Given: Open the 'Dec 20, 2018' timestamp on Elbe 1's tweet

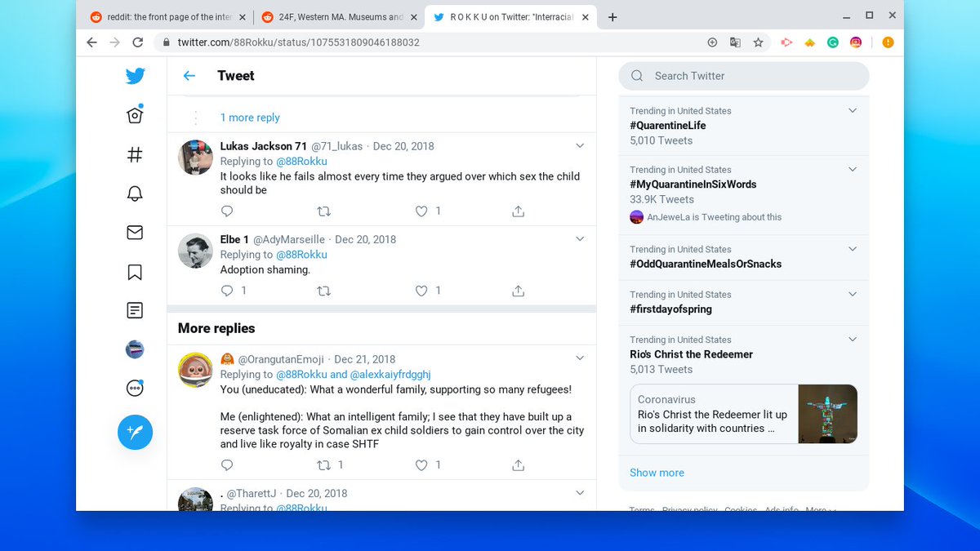Looking at the screenshot, I should tap(365, 239).
